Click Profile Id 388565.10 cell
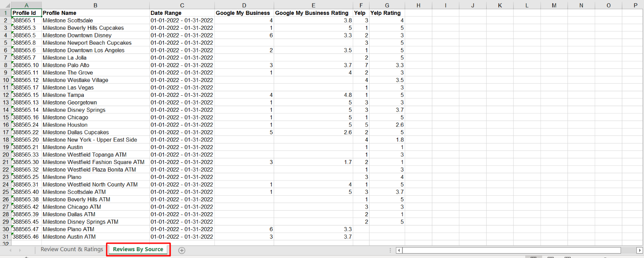Screen dimensions: 644x258 (26, 65)
